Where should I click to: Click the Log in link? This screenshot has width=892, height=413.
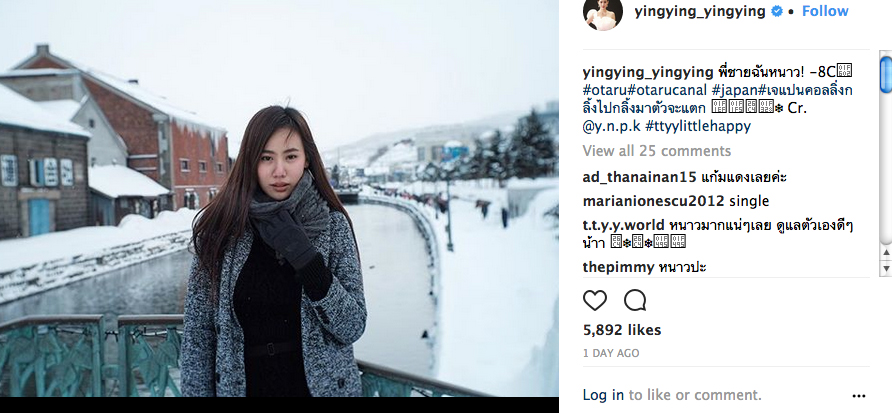coord(603,395)
